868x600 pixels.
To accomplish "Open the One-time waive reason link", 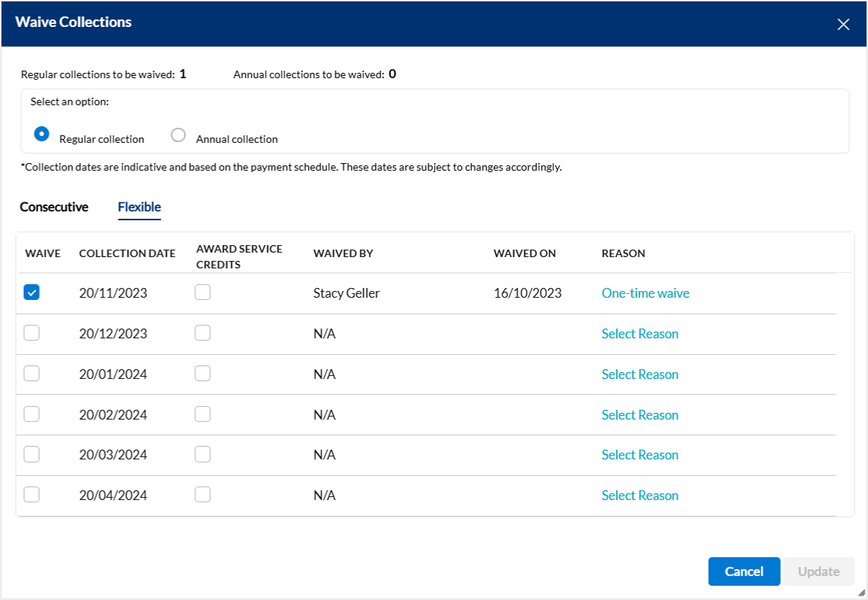I will pyautogui.click(x=646, y=293).
